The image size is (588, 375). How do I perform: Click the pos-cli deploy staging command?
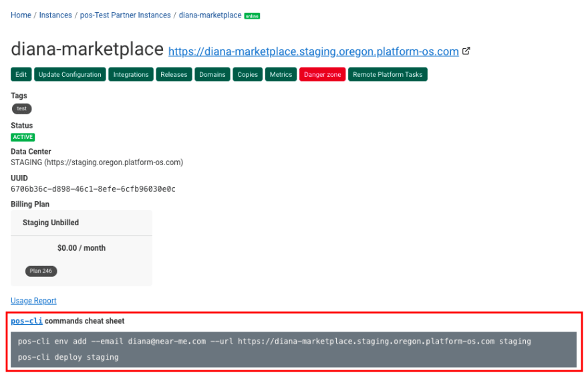68,357
